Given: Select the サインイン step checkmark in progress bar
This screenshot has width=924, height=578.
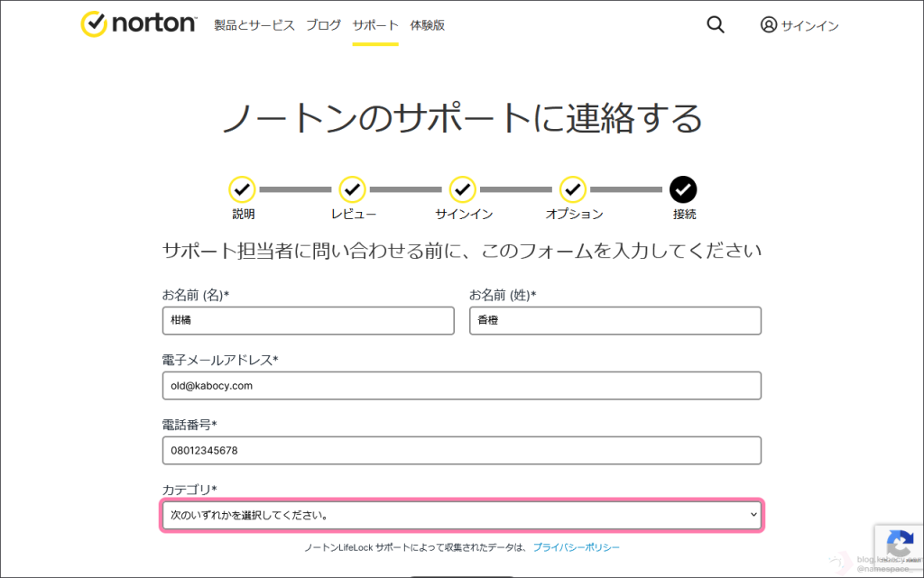Looking at the screenshot, I should 463,189.
